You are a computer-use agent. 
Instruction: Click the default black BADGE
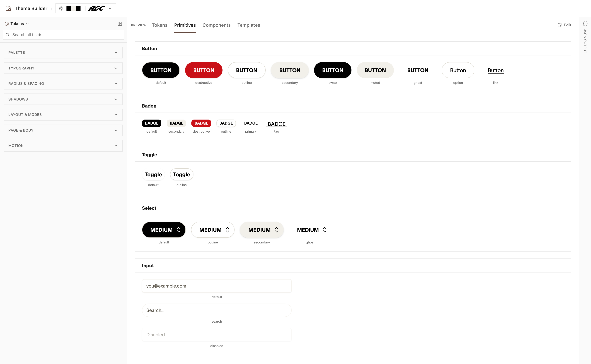pyautogui.click(x=152, y=123)
